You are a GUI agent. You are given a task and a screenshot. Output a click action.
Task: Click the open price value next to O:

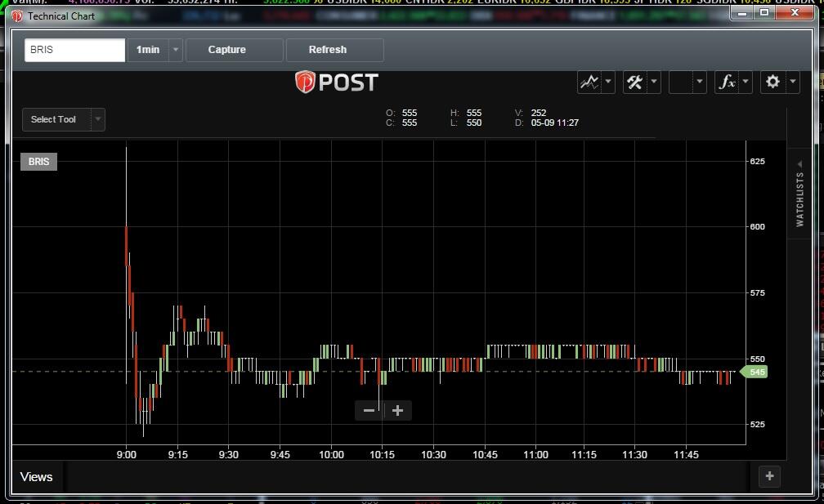410,113
